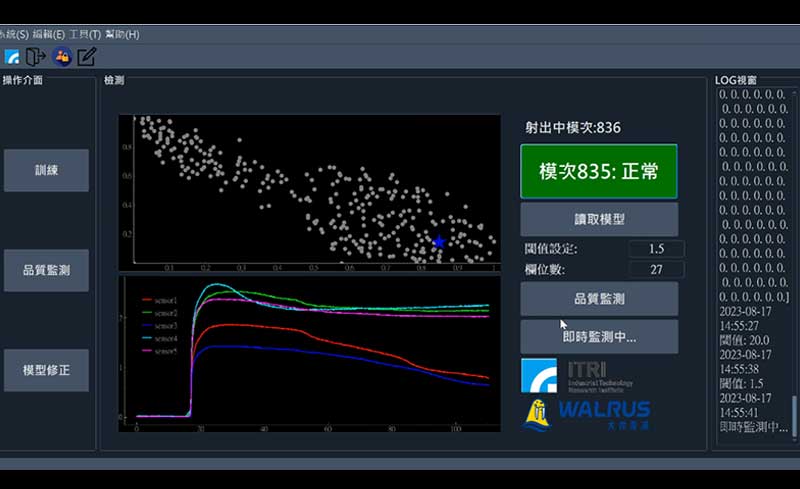Click the 欄位數: label
Screen dimensions: 800x489
(x=545, y=270)
